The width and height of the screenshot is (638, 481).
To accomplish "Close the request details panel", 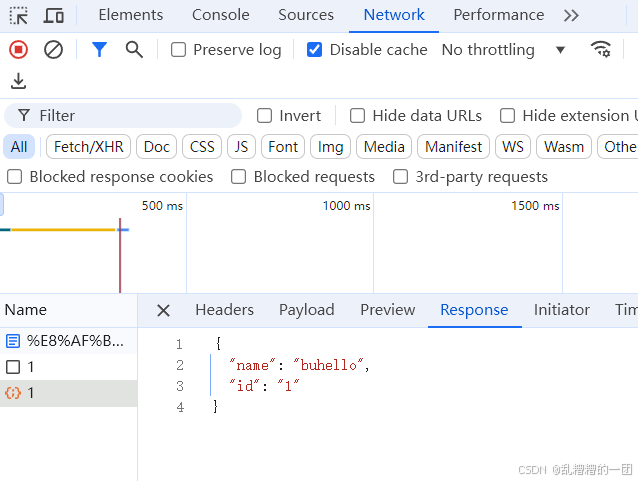I will coord(164,310).
